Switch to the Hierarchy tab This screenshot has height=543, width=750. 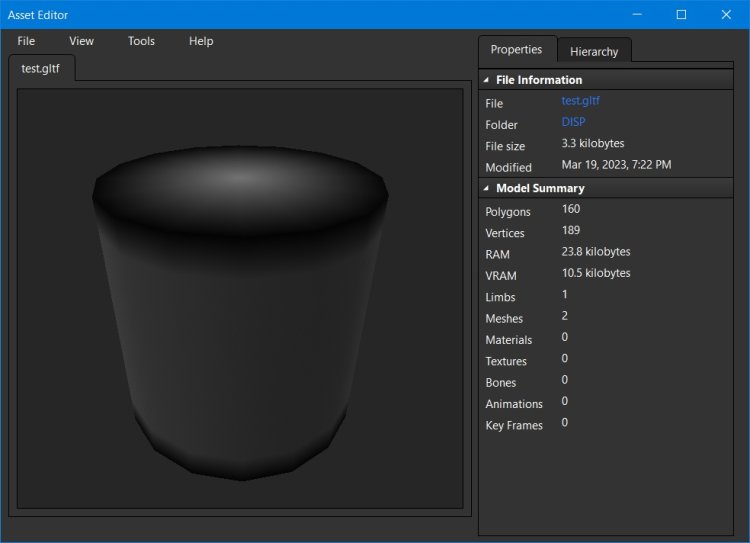(x=594, y=51)
